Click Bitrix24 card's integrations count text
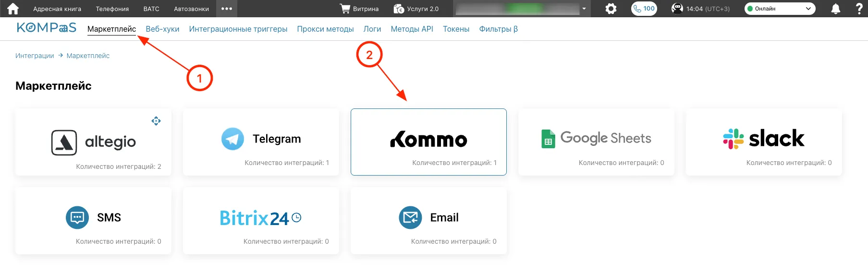Viewport: 868px width, 273px height. pyautogui.click(x=286, y=241)
